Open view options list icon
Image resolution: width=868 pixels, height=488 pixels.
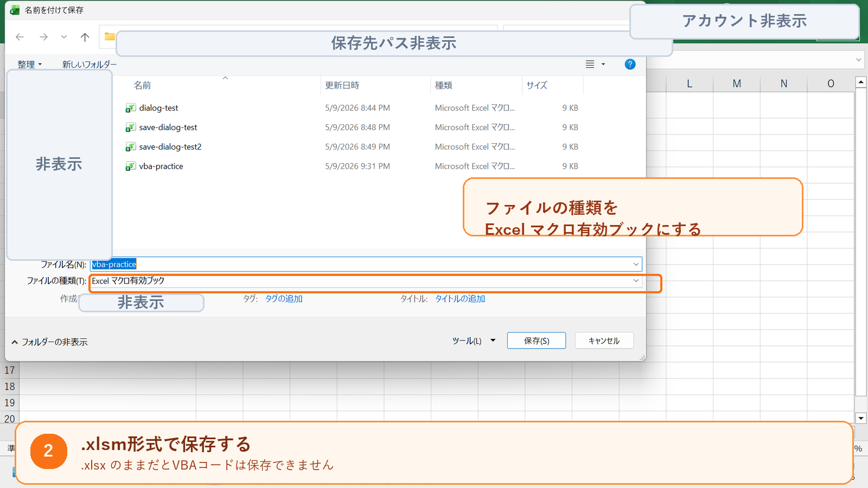(x=590, y=64)
